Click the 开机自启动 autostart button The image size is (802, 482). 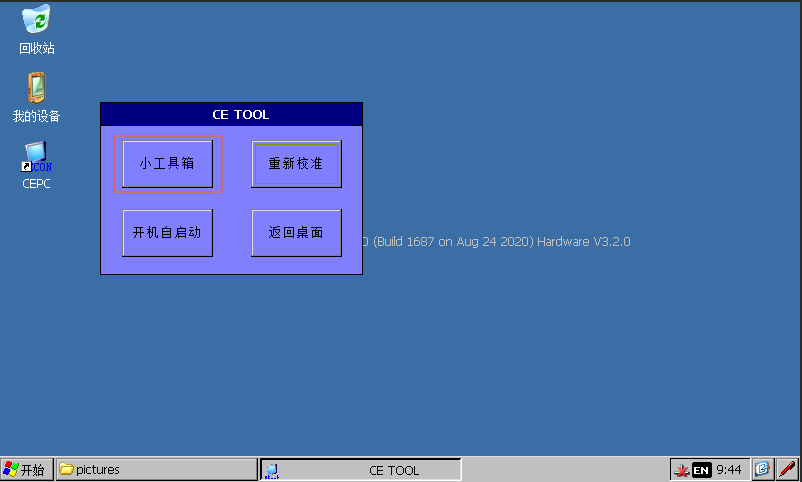click(x=167, y=233)
